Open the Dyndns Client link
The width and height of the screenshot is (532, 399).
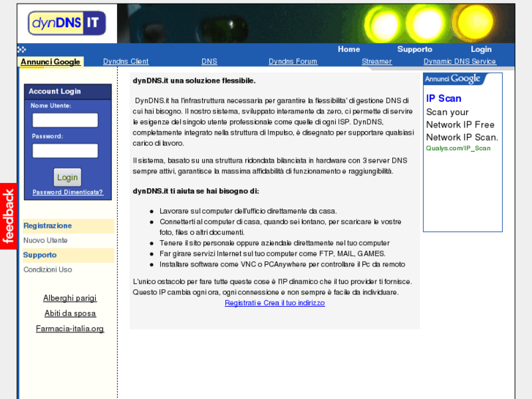126,61
